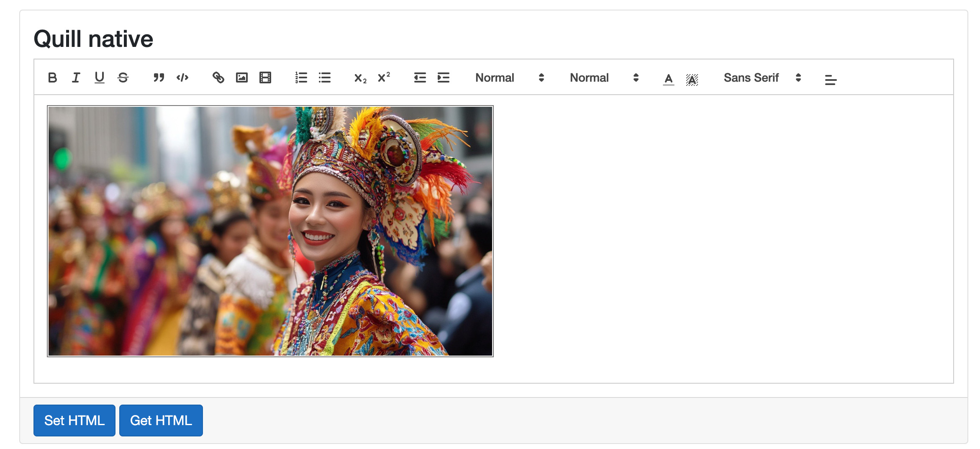The height and width of the screenshot is (449, 980).
Task: Click the insert image icon
Action: coord(241,77)
